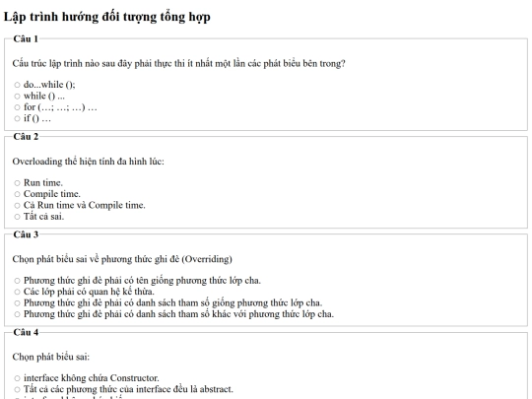Click the "Câu 2" group label

click(26, 136)
